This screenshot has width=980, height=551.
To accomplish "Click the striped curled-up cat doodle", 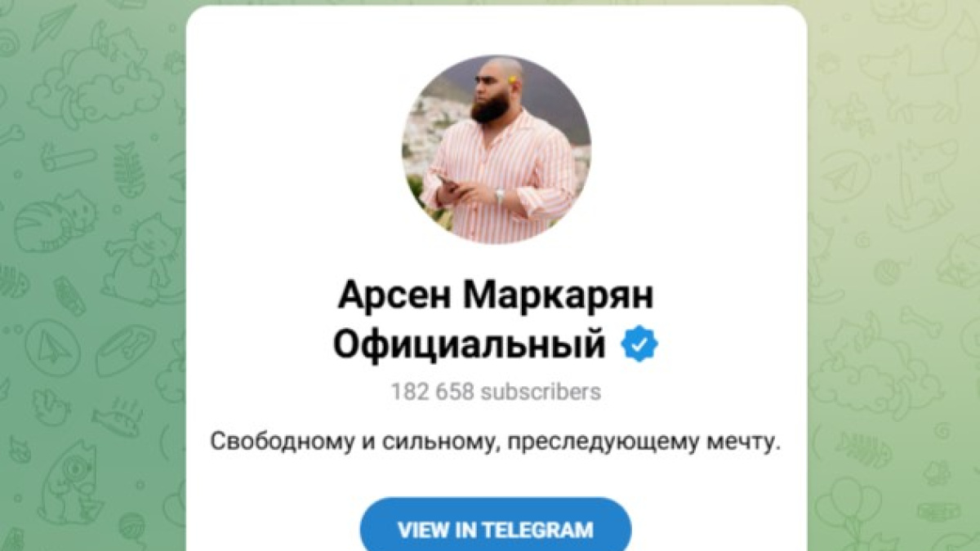I will click(x=55, y=222).
